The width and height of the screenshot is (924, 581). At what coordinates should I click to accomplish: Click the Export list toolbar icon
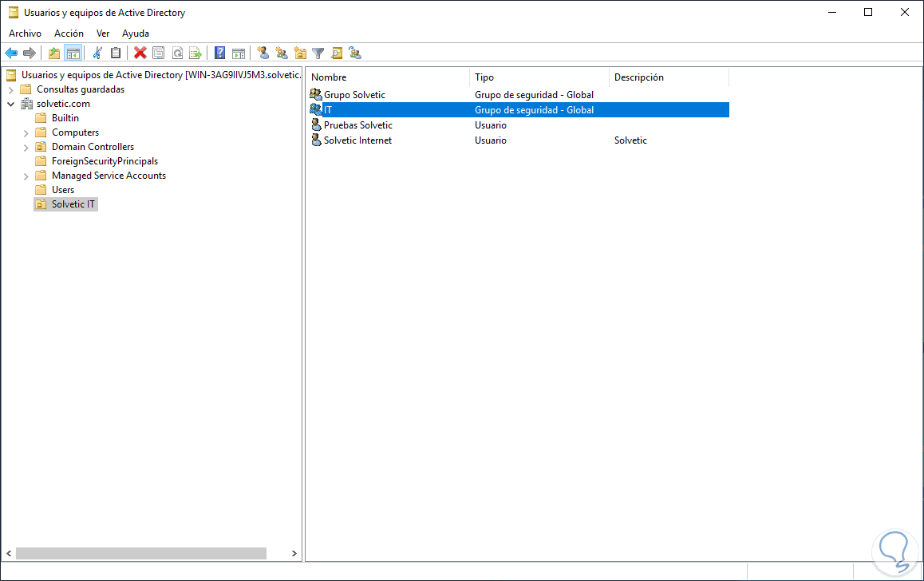[195, 53]
